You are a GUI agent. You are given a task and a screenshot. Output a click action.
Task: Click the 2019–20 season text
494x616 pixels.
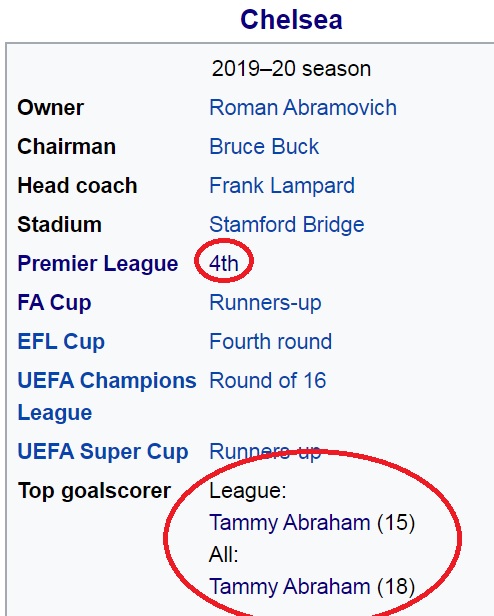point(291,69)
